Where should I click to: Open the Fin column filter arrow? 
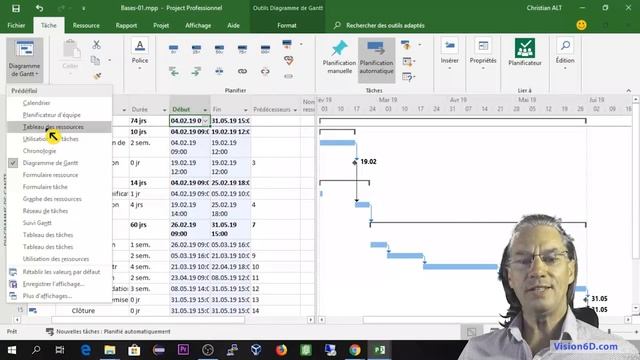point(245,110)
